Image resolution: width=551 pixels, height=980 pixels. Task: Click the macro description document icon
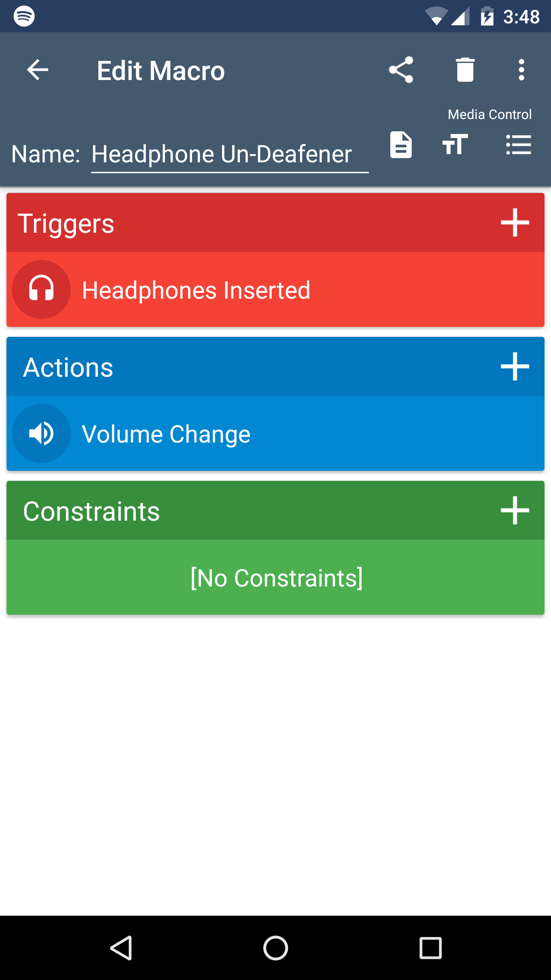tap(401, 145)
